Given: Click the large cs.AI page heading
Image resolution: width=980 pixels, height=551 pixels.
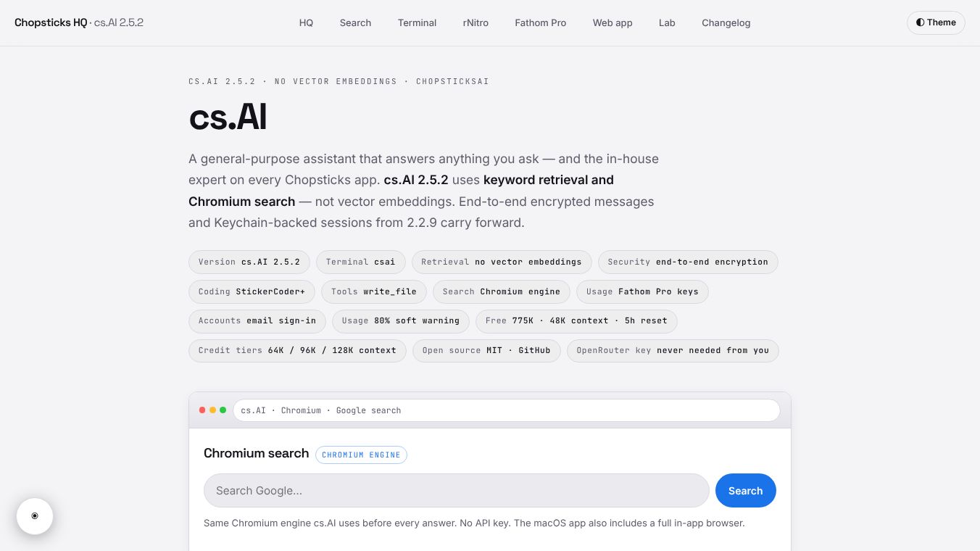Looking at the screenshot, I should click(228, 117).
